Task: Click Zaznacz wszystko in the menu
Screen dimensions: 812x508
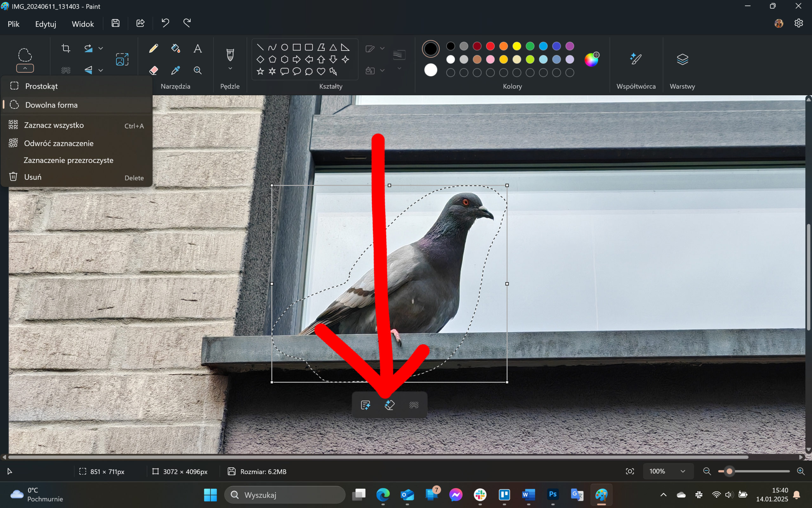Action: [x=76, y=125]
